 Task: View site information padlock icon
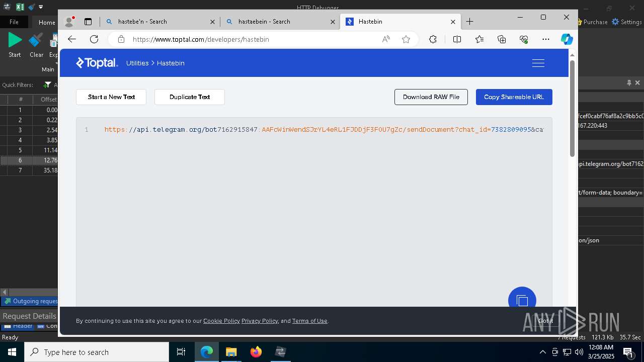[x=120, y=39]
